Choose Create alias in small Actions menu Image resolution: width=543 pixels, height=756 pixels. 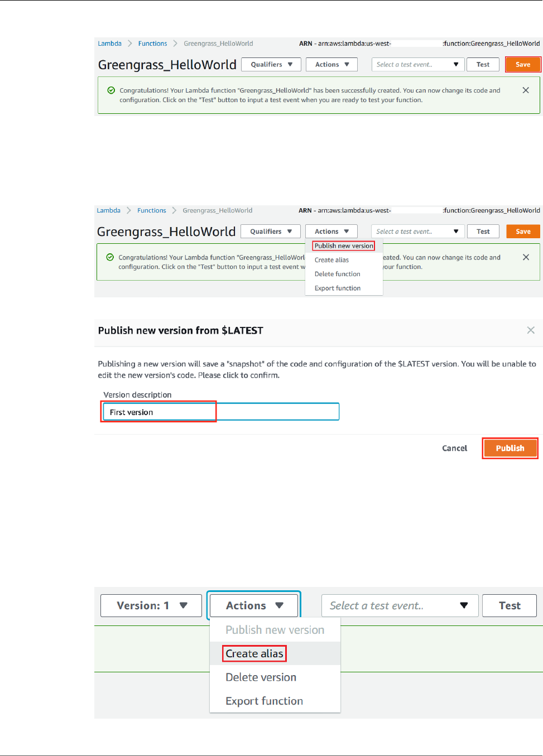(x=331, y=260)
